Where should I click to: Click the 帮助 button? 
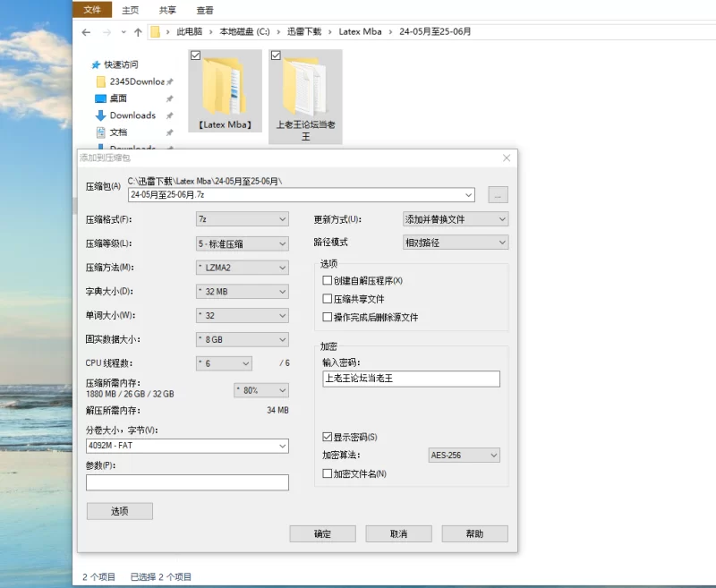click(475, 533)
